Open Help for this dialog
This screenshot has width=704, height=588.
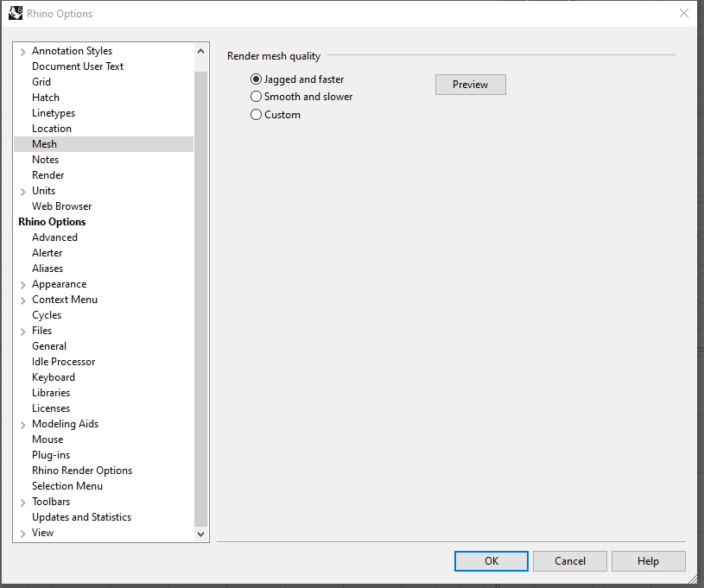[x=648, y=561]
